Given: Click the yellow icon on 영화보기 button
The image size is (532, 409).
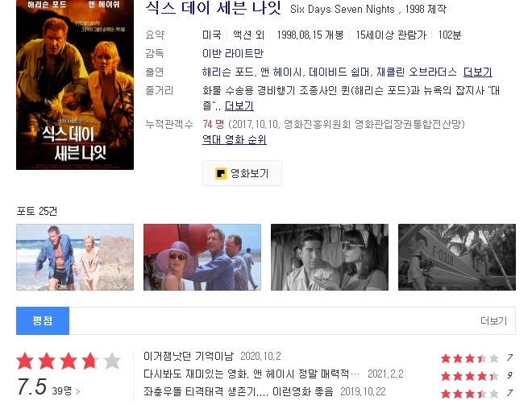Looking at the screenshot, I should (221, 173).
